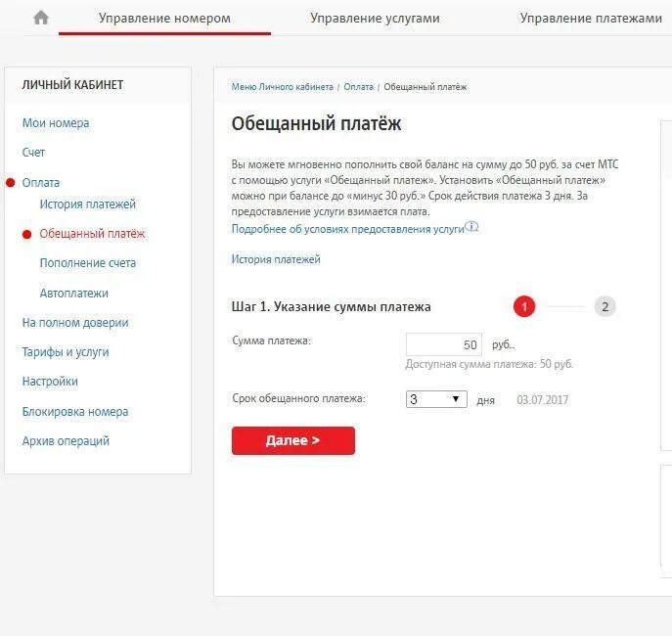Open Пополнение счета in sidebar

pos(88,262)
